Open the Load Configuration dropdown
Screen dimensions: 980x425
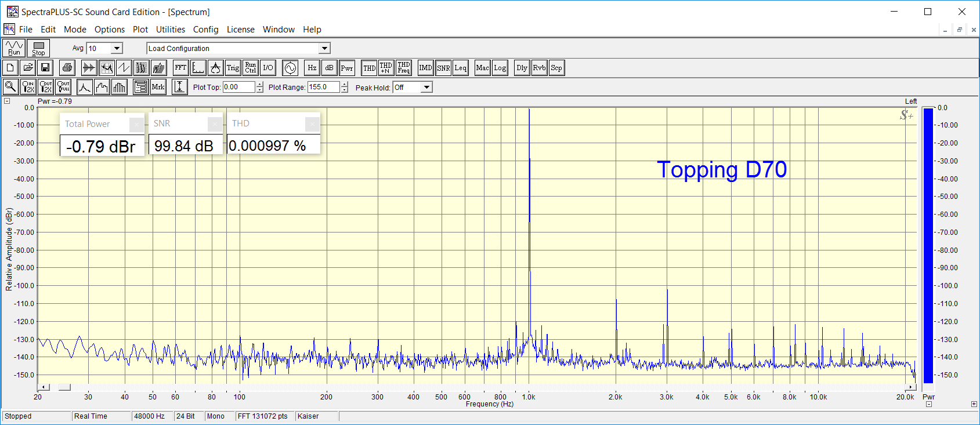tap(324, 49)
